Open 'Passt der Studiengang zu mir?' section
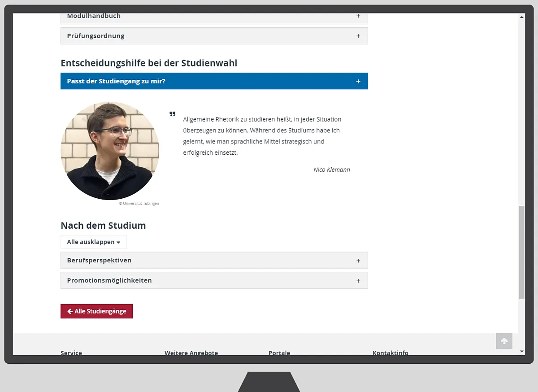This screenshot has width=538, height=392. [214, 81]
